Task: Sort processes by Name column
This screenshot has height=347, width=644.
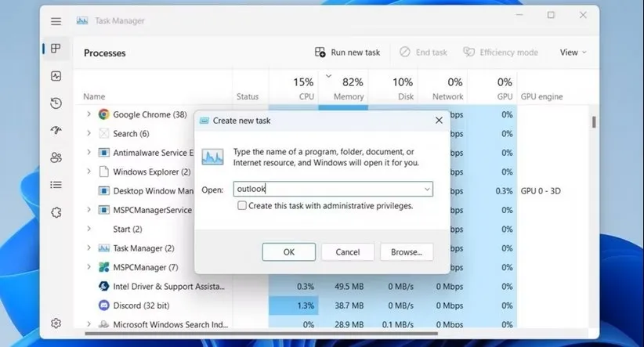Action: (x=94, y=96)
